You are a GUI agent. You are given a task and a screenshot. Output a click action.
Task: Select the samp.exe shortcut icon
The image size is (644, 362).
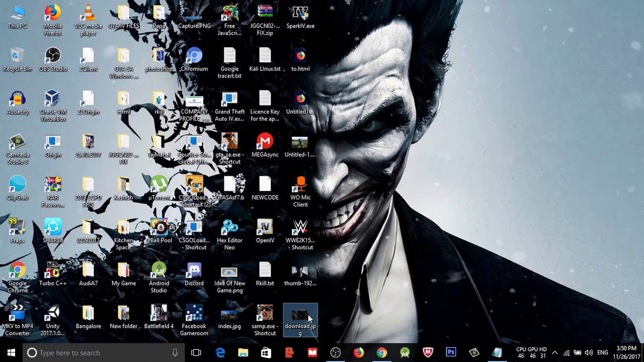(265, 320)
